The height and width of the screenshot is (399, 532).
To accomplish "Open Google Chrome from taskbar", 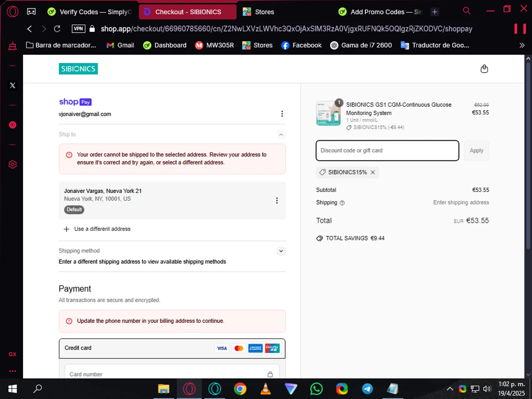I will click(x=240, y=389).
